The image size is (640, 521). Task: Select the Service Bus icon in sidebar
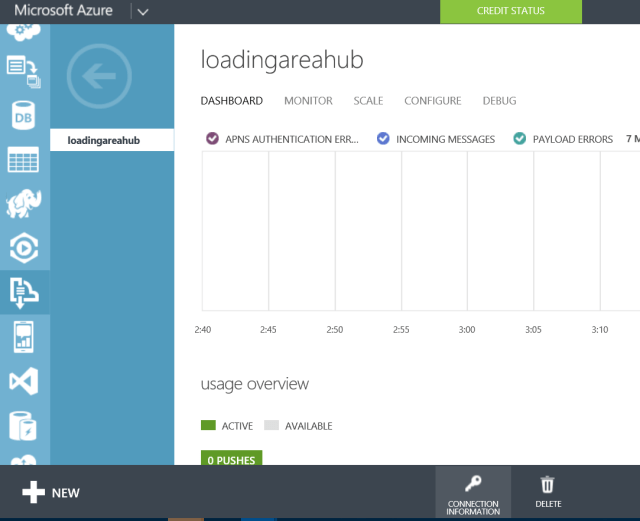click(x=23, y=291)
